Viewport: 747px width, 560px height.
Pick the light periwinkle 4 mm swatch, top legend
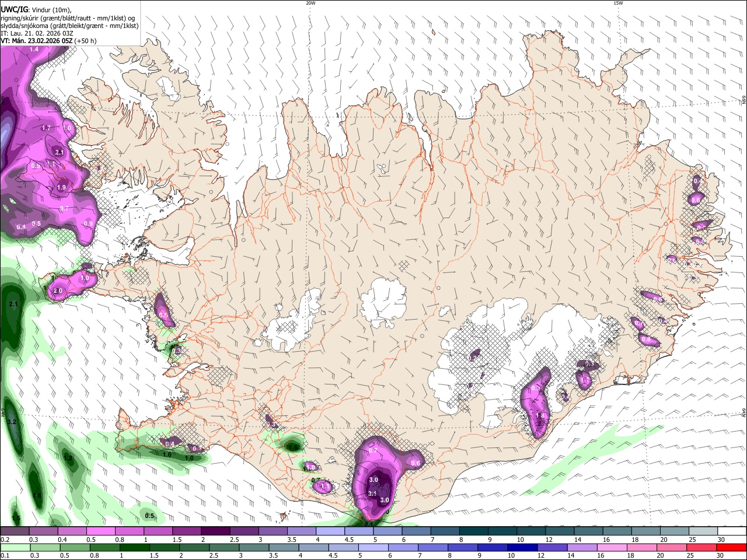(x=330, y=531)
